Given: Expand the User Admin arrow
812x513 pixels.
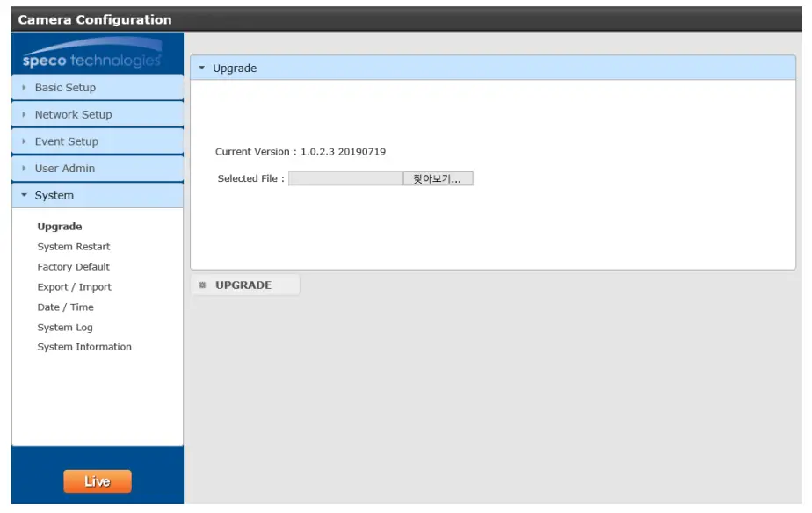Looking at the screenshot, I should pos(24,169).
